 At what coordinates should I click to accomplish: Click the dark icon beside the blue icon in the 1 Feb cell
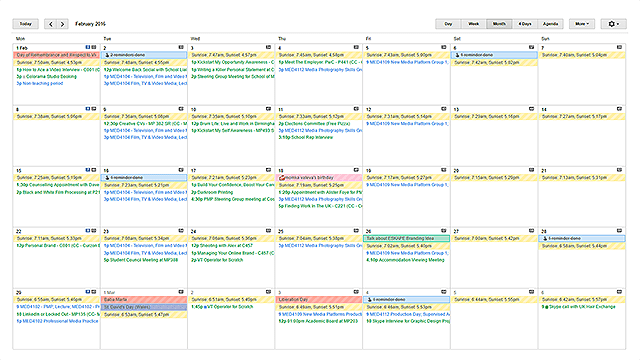coord(94,47)
